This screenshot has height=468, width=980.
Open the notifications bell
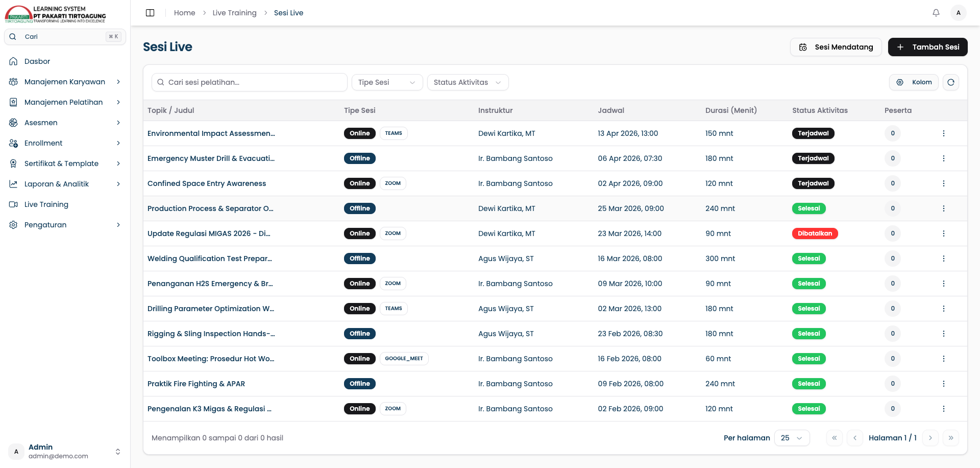936,13
